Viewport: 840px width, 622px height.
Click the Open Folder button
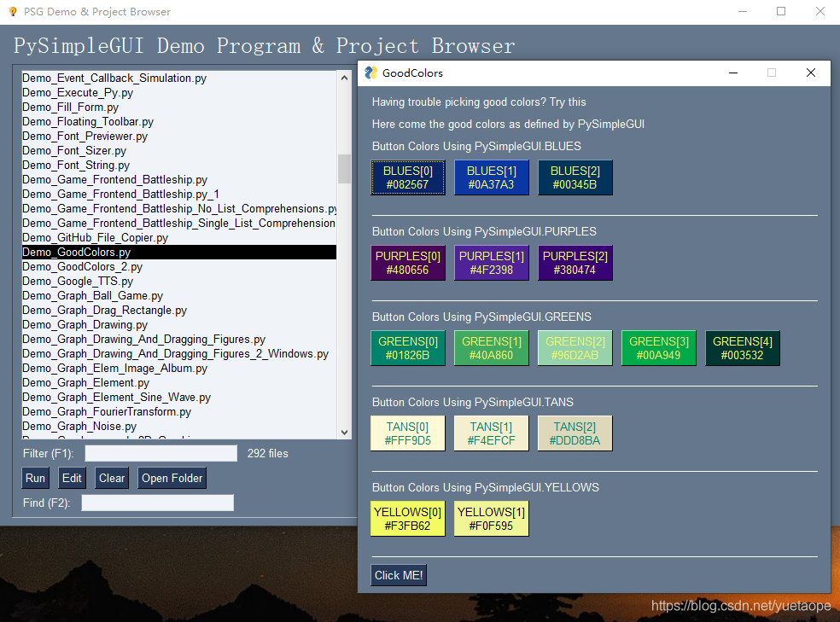(x=172, y=478)
